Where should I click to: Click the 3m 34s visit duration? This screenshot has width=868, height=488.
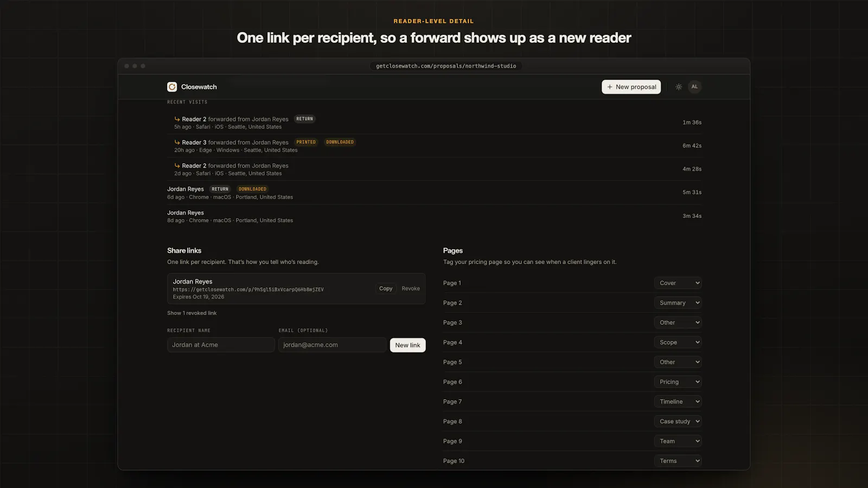(x=692, y=216)
